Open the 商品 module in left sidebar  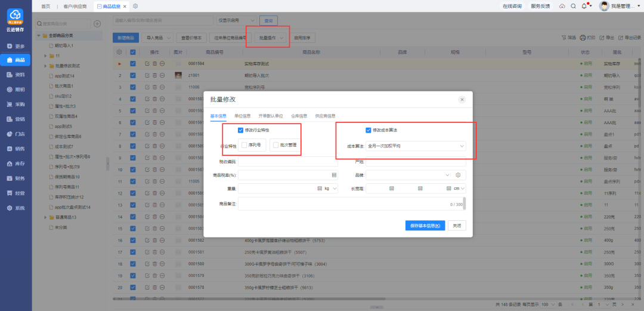coord(16,60)
